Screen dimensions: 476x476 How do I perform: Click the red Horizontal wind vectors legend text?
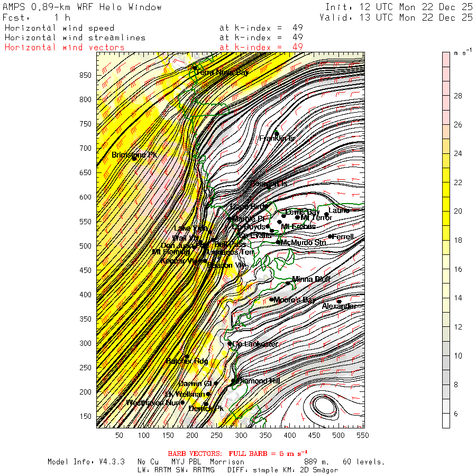tap(65, 48)
